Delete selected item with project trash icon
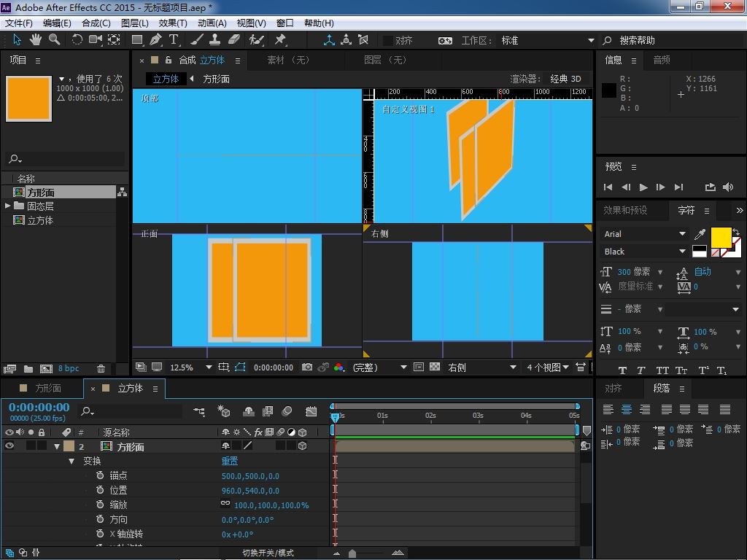Viewport: 747px width, 560px height. (101, 369)
